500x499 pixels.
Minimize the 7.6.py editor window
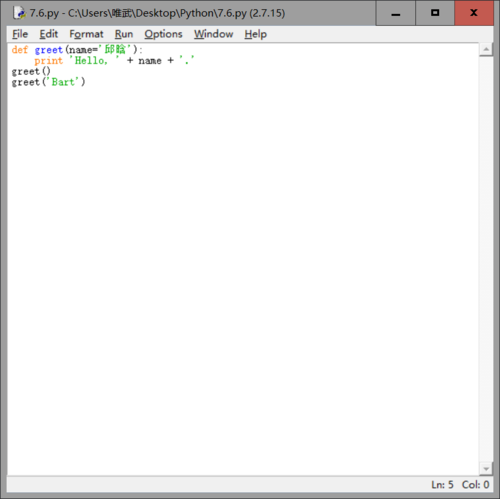(x=396, y=13)
